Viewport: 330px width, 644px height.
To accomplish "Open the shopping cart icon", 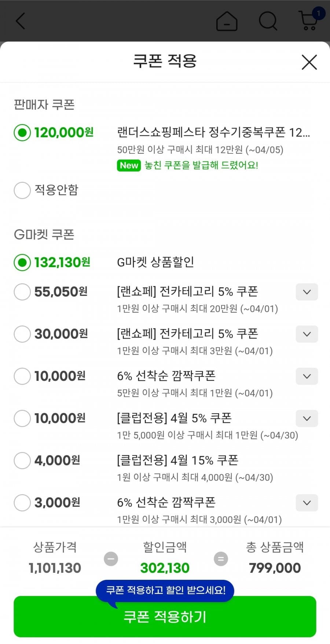I will pos(309,21).
